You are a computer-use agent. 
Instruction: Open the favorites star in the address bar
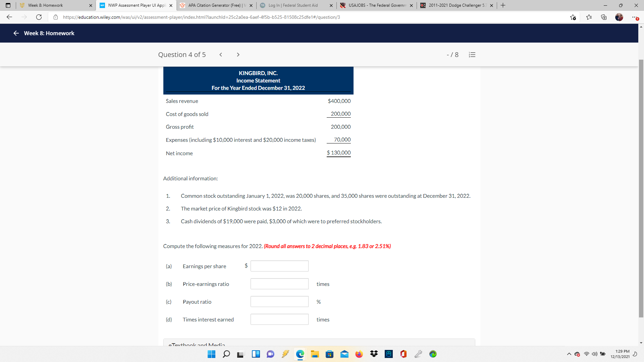point(573,17)
